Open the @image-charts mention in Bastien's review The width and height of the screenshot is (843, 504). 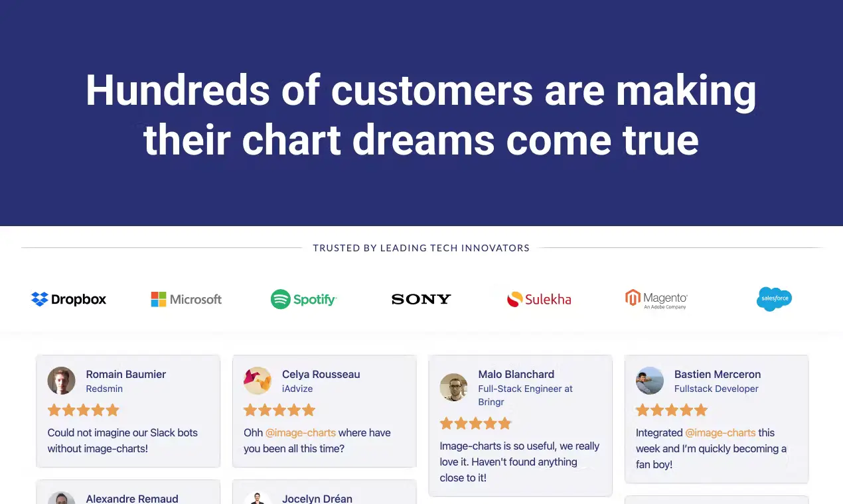point(720,432)
